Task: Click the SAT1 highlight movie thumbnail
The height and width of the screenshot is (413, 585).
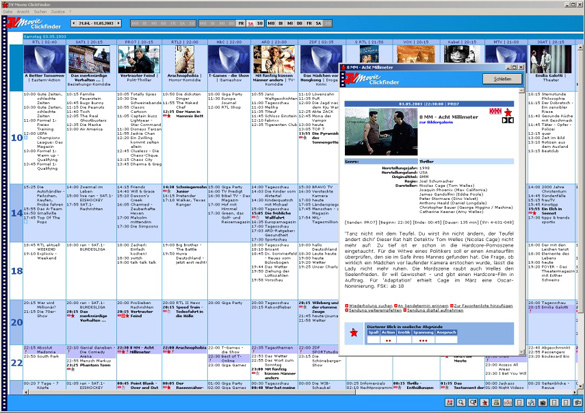Action: click(89, 59)
